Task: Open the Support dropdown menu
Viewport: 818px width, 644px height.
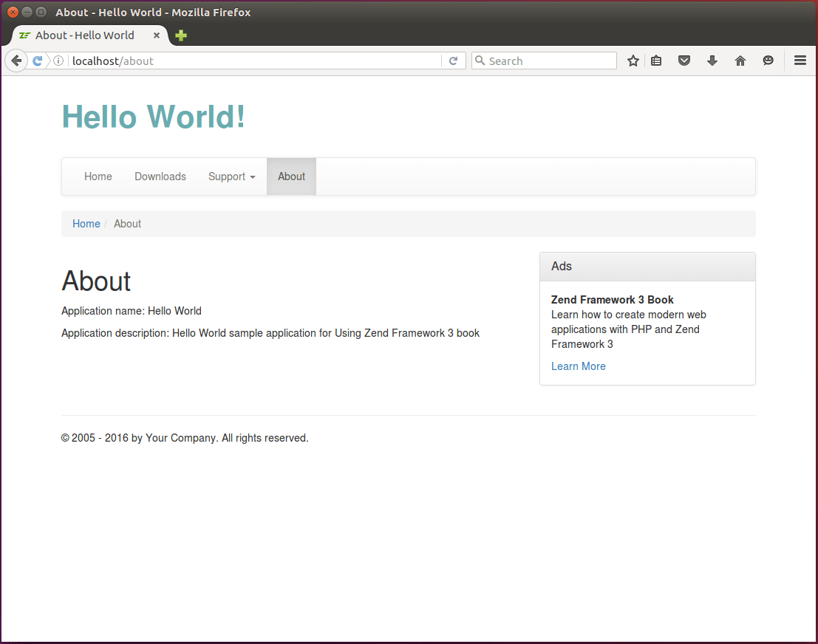Action: [231, 177]
